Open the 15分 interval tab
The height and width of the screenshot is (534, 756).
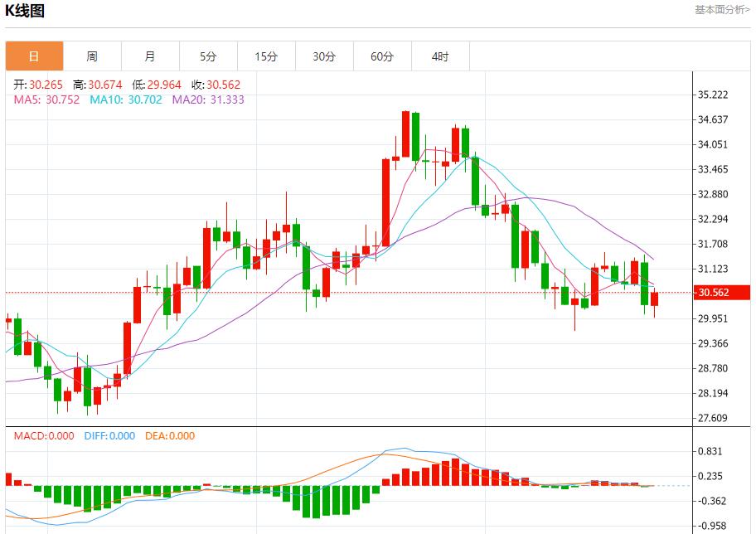pos(266,56)
